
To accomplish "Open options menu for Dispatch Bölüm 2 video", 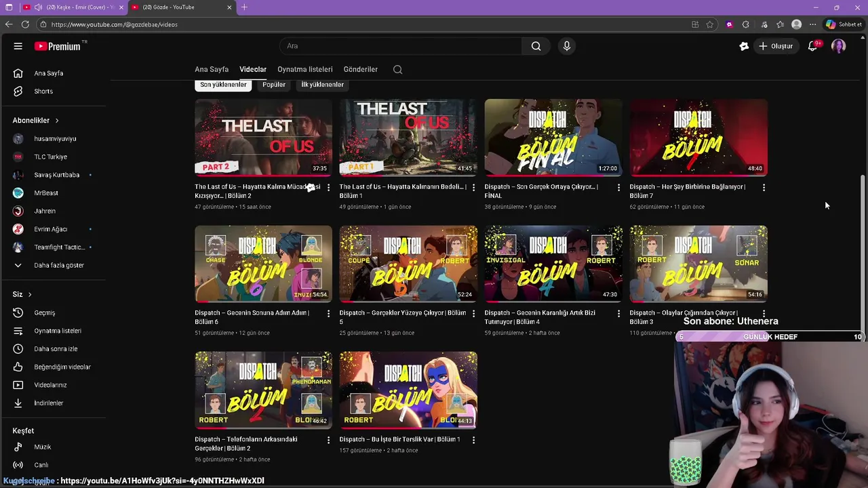I will 329,440.
